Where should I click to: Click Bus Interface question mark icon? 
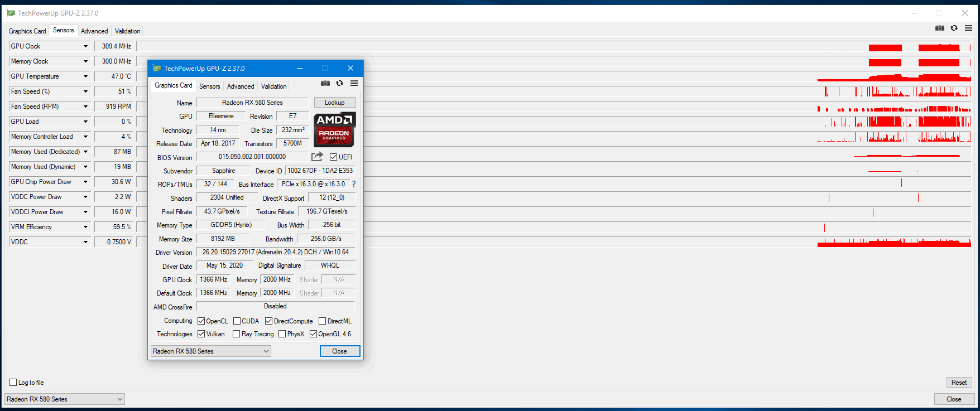353,184
